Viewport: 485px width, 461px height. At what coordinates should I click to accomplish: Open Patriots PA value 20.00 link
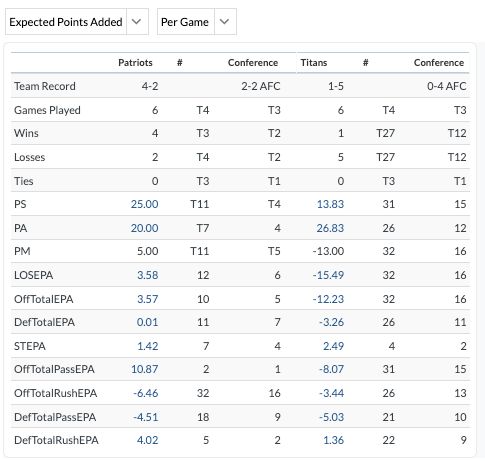point(144,228)
